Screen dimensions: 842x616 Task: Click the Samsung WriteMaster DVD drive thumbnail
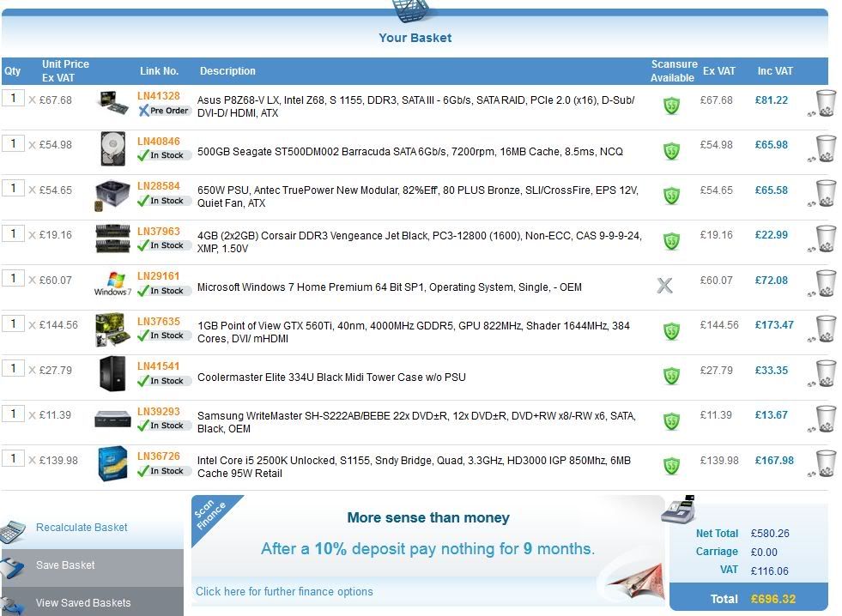pos(112,419)
